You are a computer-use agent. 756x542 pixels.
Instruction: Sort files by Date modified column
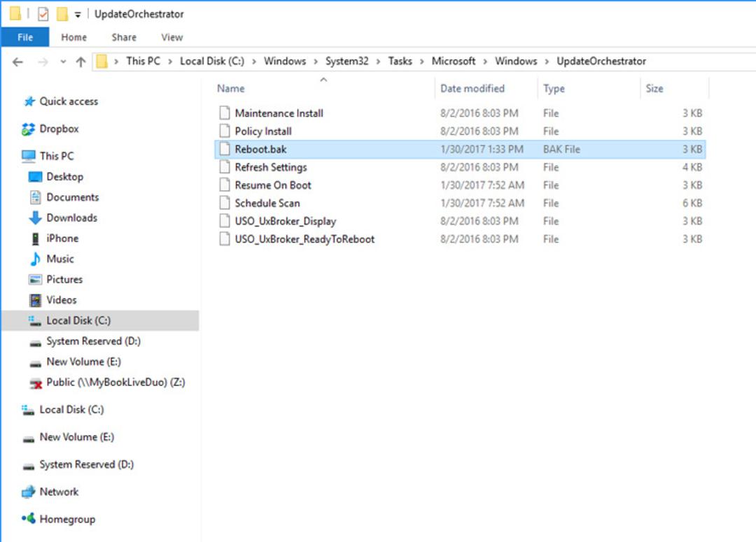coord(472,88)
